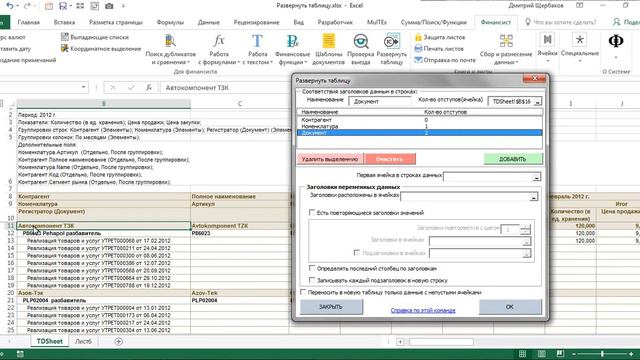
Task: Click Защита листов command
Action: (x=440, y=37)
